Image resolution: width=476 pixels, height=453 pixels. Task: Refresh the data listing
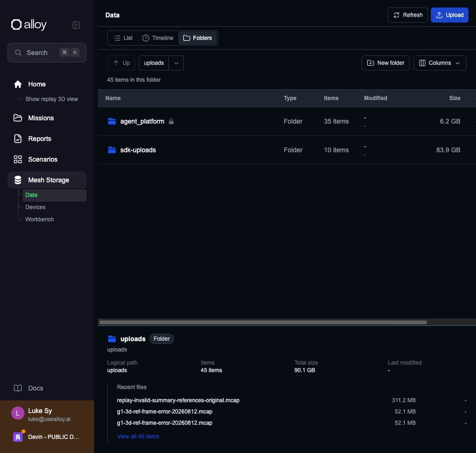(x=408, y=15)
